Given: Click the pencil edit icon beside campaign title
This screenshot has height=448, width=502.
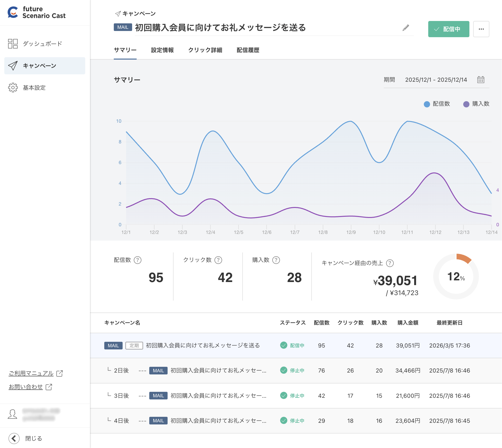Looking at the screenshot, I should point(406,28).
